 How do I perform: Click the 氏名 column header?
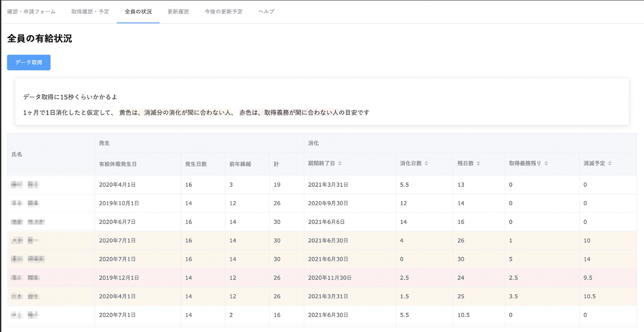pyautogui.click(x=17, y=154)
